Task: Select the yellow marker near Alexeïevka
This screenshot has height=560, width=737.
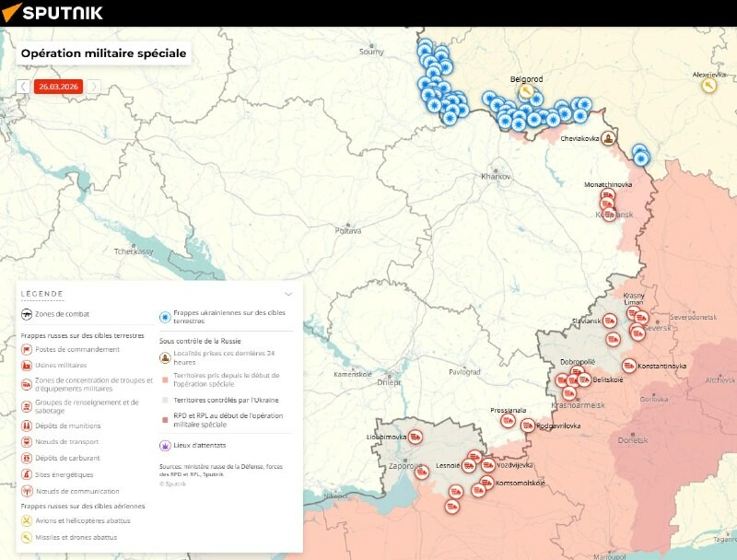Action: pyautogui.click(x=709, y=86)
